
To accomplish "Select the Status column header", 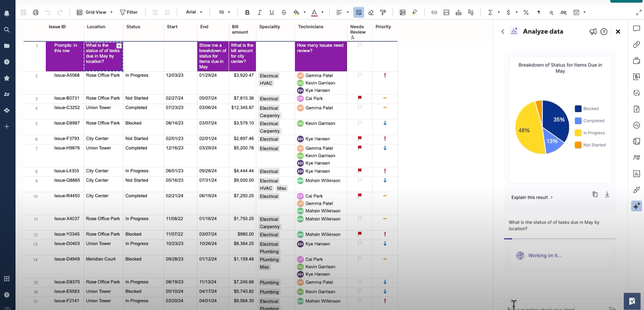I will pyautogui.click(x=133, y=27).
